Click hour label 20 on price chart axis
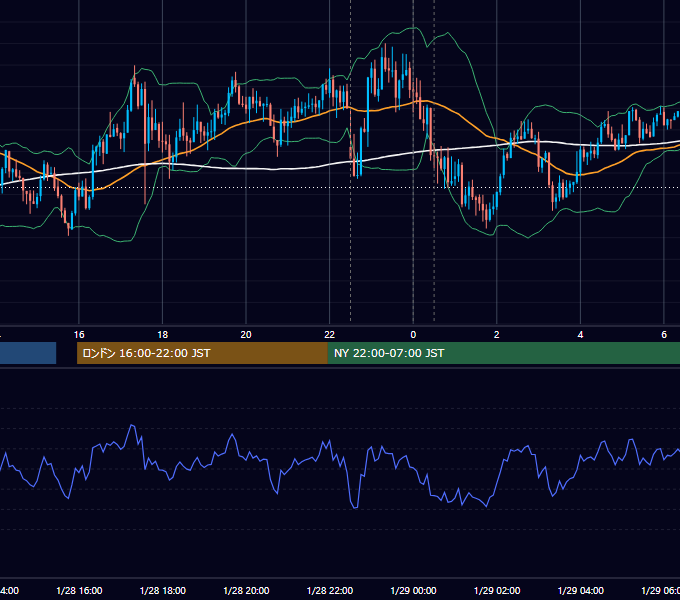 (246, 335)
